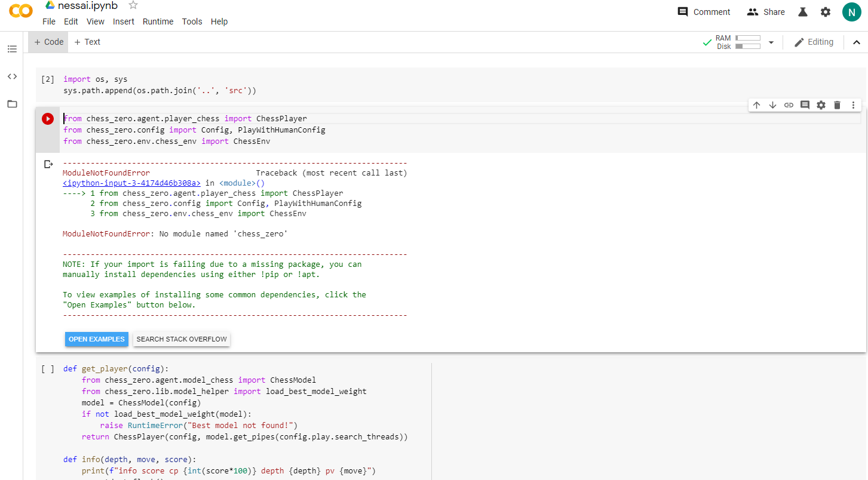Open the Insert menu
The width and height of the screenshot is (868, 480).
124,21
